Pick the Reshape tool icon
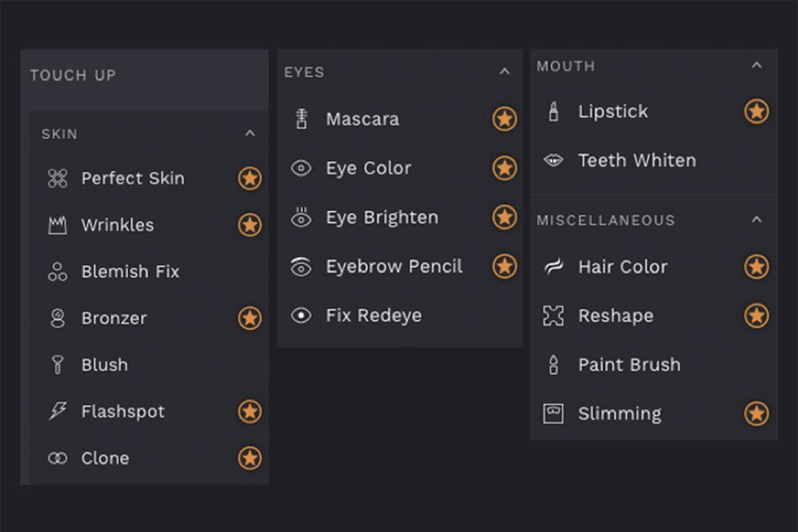This screenshot has height=532, width=798. pyautogui.click(x=554, y=316)
